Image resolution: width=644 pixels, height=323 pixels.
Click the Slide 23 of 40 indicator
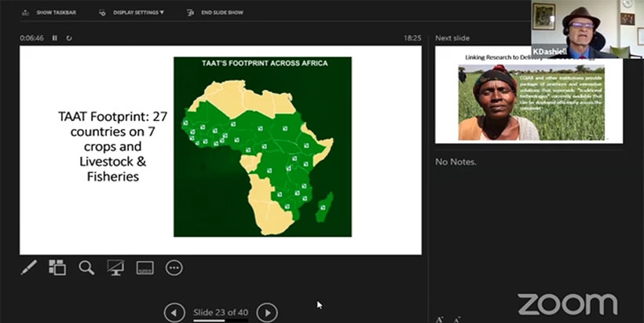[221, 312]
